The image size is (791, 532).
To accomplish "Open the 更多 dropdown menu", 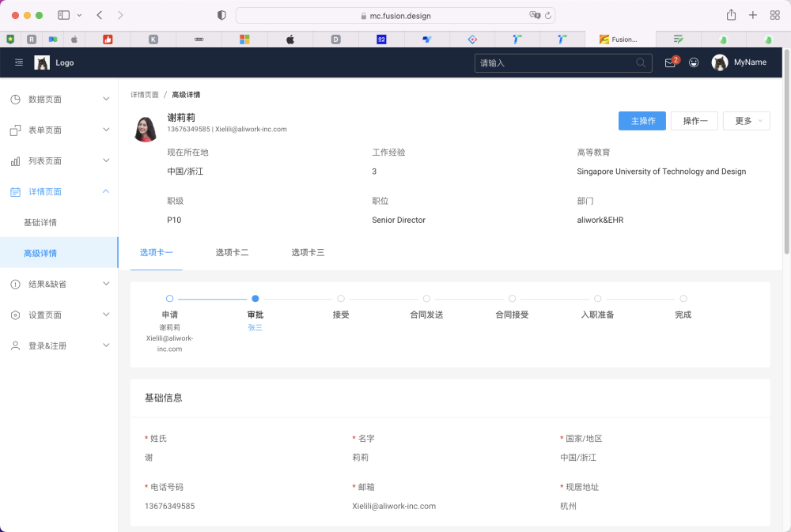I will pos(746,121).
